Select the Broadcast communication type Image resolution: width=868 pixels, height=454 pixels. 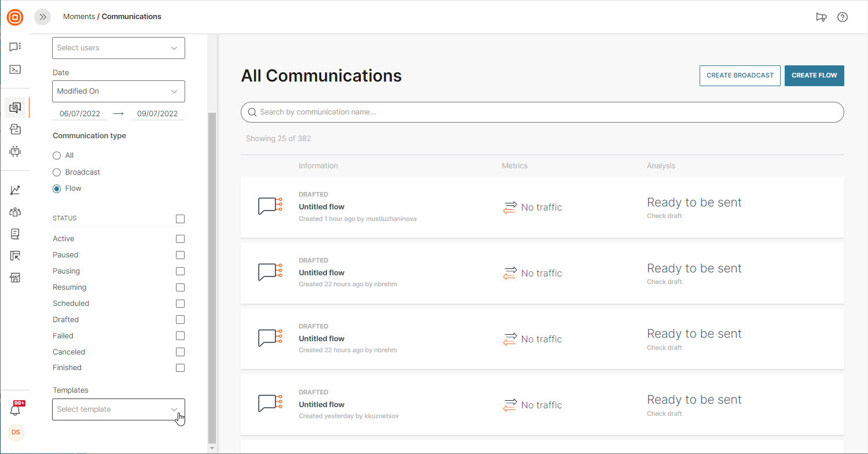tap(57, 172)
